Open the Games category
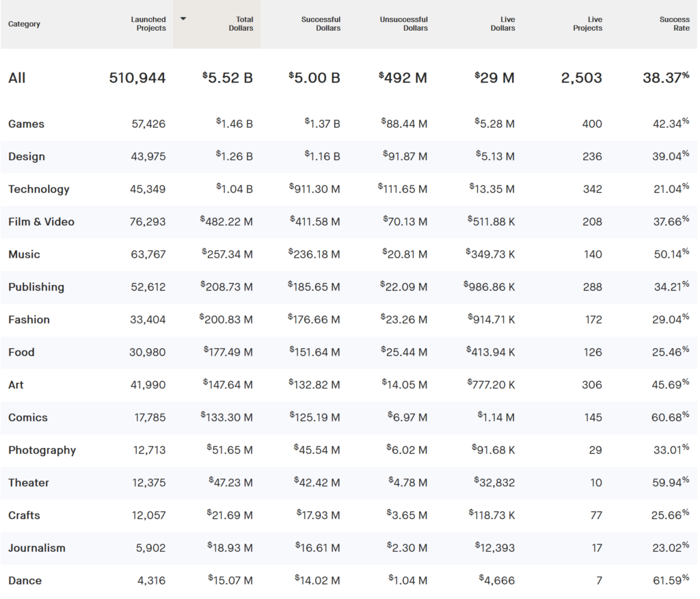Screen dimensions: 700x599 pyautogui.click(x=27, y=124)
